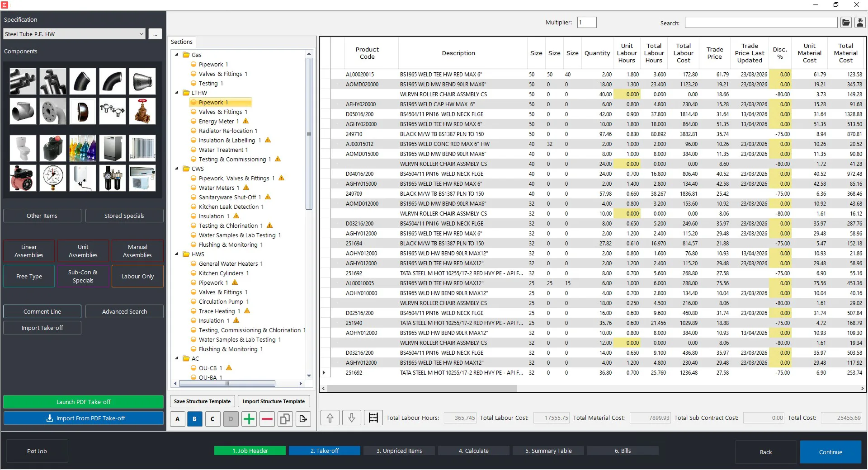868x470 pixels.
Task: Export section with arrow-out icon
Action: pos(303,419)
